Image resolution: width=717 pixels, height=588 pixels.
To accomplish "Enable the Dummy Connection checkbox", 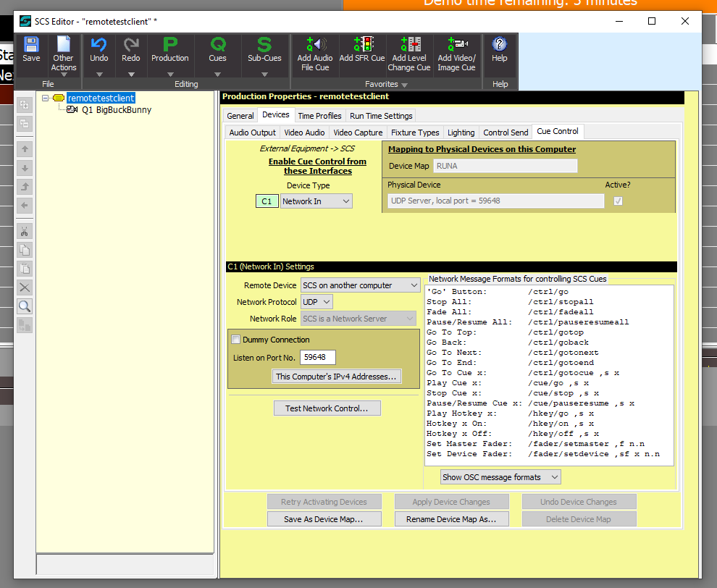I will [x=236, y=340].
